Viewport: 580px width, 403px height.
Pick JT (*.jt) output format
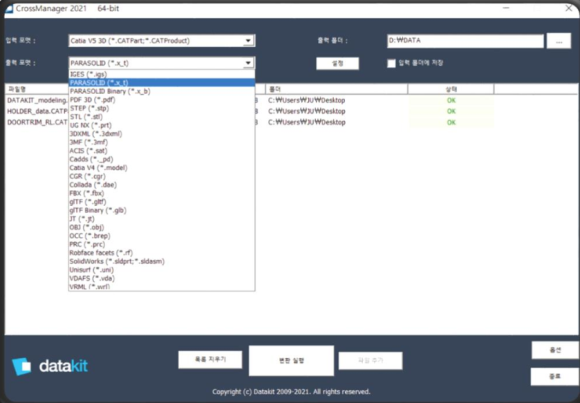coord(162,219)
